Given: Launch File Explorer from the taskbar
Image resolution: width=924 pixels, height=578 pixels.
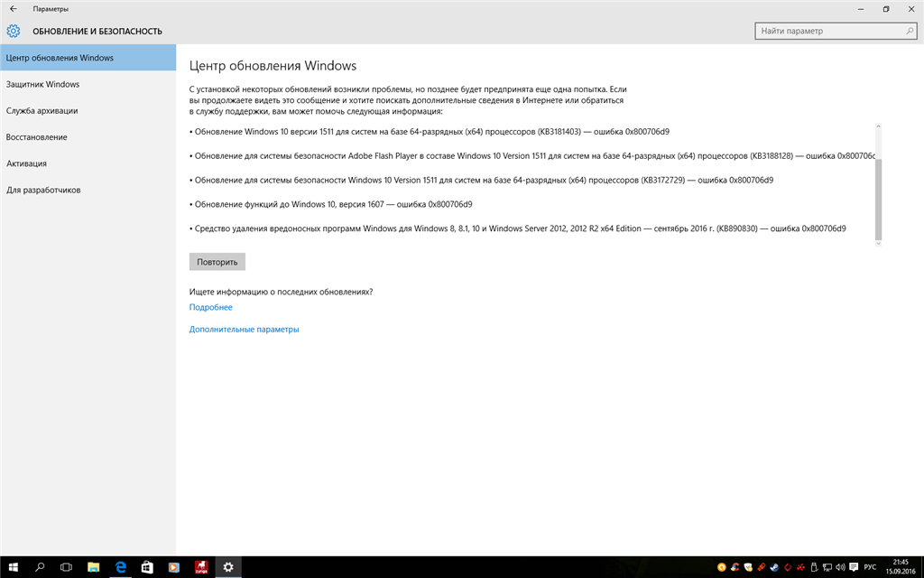Looking at the screenshot, I should (x=93, y=567).
